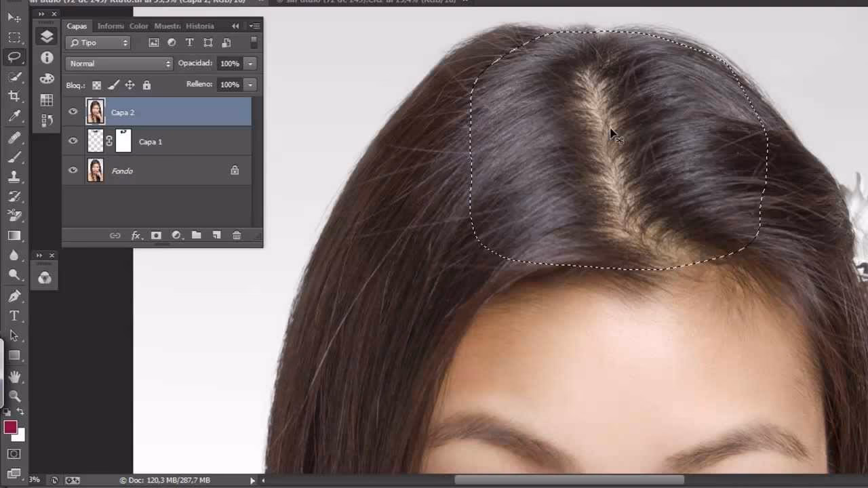The height and width of the screenshot is (488, 868).
Task: Delete the selected layer via trash icon
Action: click(236, 235)
